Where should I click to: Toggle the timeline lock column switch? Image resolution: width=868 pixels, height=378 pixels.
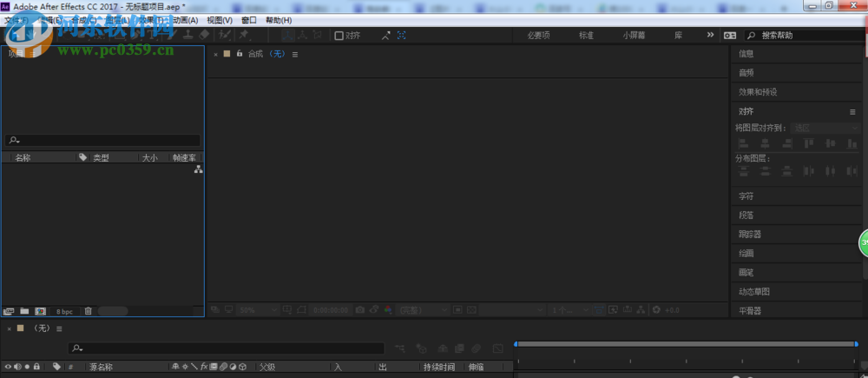click(x=36, y=367)
